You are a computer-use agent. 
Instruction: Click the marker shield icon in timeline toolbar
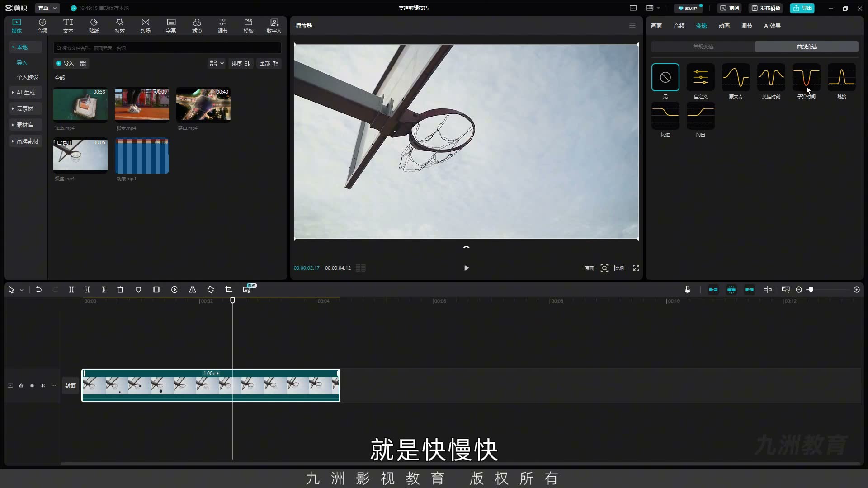point(138,290)
